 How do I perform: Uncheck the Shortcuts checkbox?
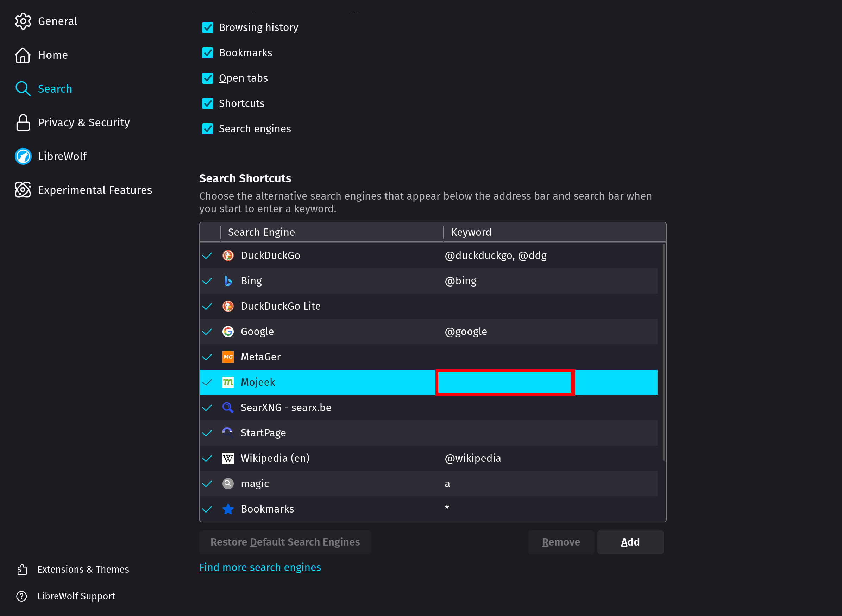(207, 103)
